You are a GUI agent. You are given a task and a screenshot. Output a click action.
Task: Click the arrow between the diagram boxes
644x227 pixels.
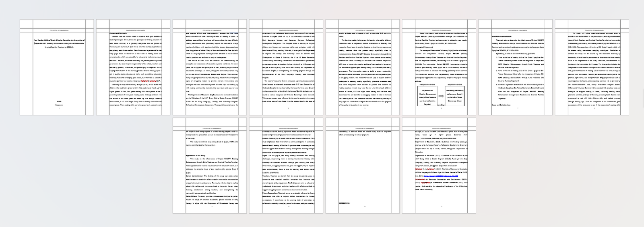pos(441,96)
